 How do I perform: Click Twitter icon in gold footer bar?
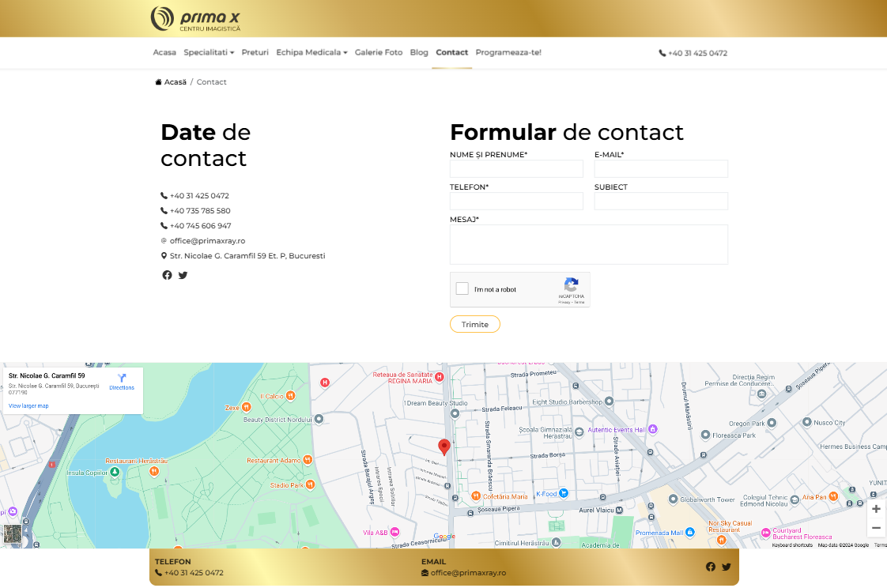pos(727,567)
